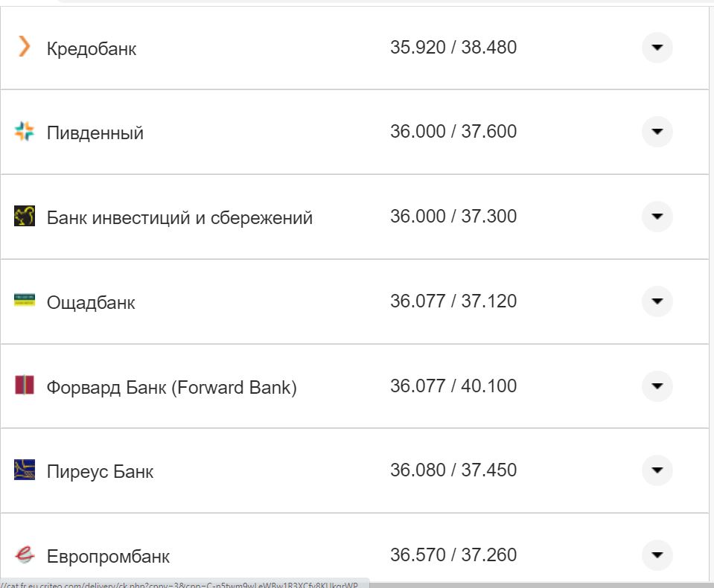This screenshot has height=588, width=714.
Task: Click the Пиреус Банк blue logo
Action: click(23, 470)
